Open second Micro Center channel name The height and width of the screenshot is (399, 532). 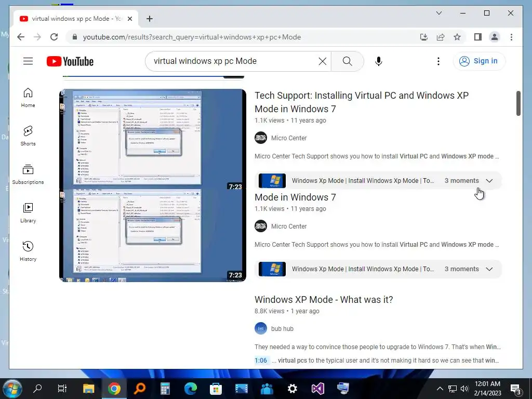289,227
